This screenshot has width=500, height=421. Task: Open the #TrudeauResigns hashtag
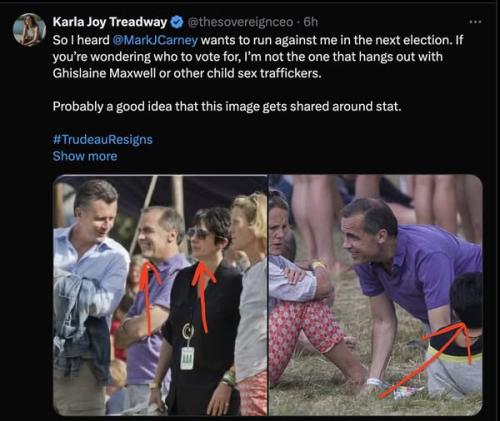pyautogui.click(x=102, y=139)
